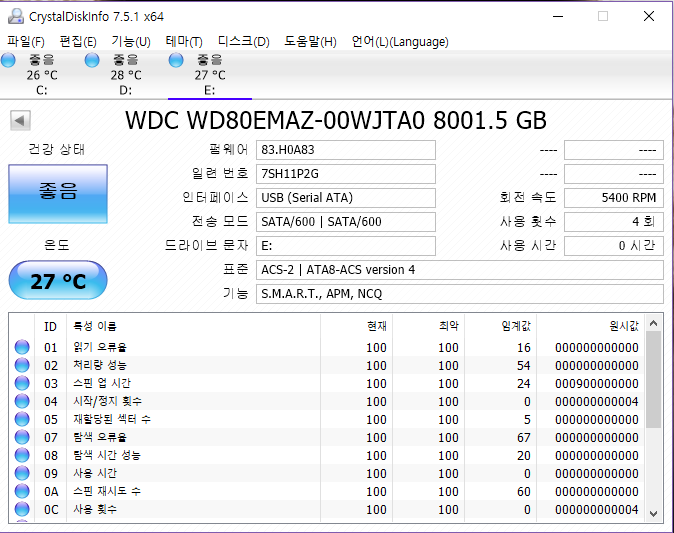Click the CrystalDiskInfo app icon in title bar
Screen dimensions: 674x533
click(16, 16)
